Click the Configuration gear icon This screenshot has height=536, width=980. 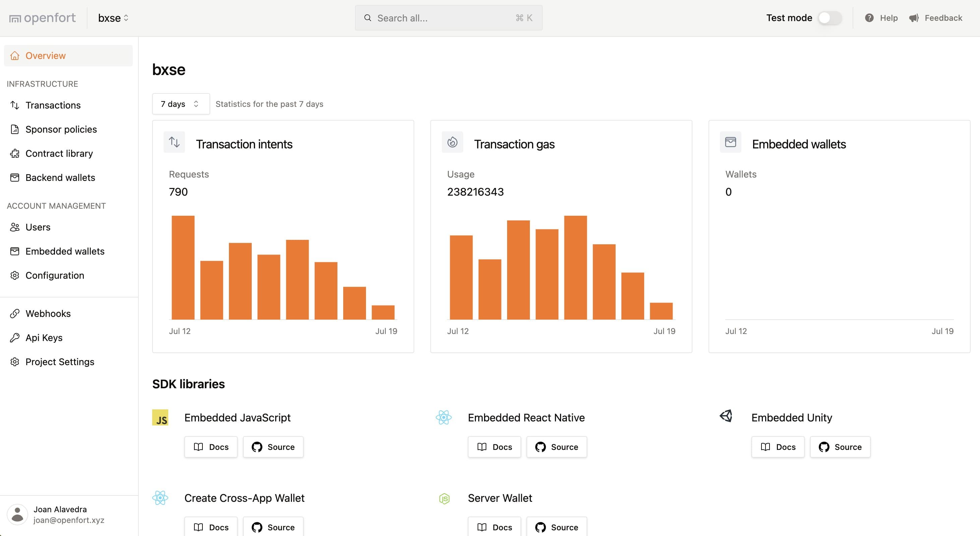(15, 275)
